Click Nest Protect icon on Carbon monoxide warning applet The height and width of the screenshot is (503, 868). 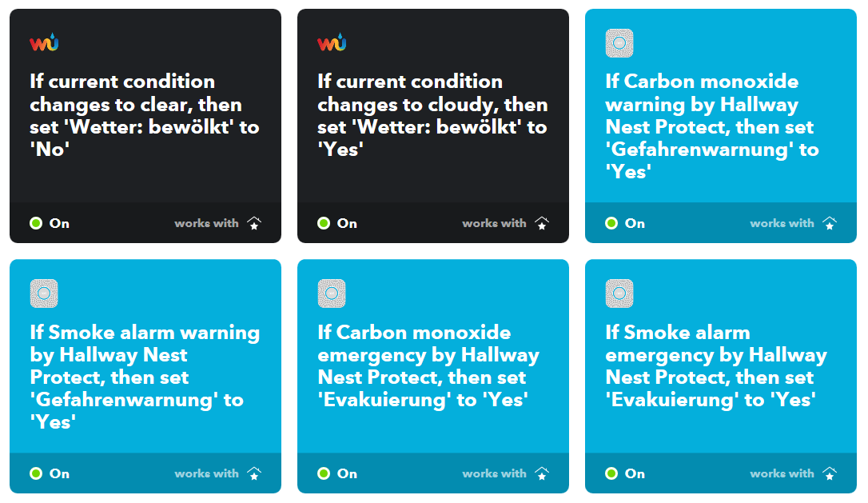pos(619,43)
